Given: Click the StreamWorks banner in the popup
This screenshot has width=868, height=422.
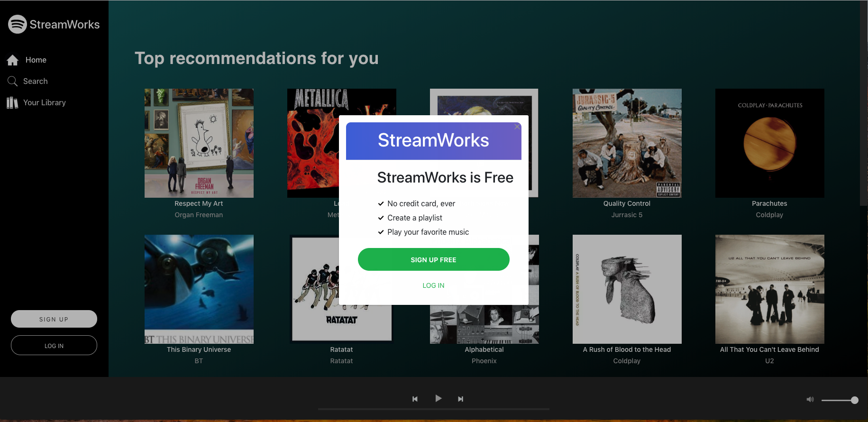Looking at the screenshot, I should pos(433,141).
